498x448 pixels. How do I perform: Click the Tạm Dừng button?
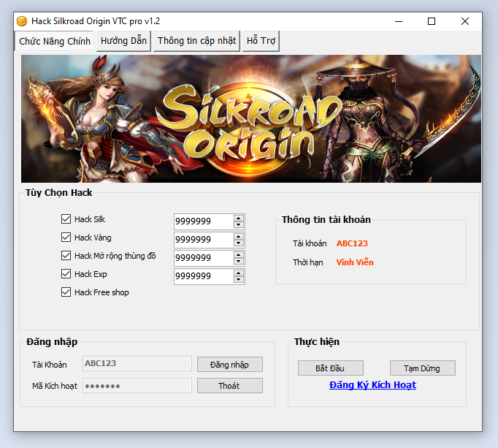(423, 368)
